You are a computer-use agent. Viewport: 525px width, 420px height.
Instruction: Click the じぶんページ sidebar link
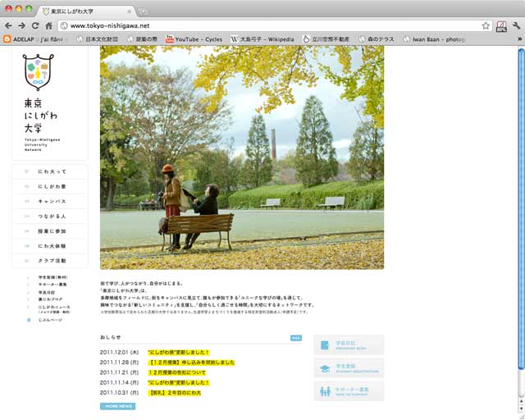click(50, 320)
